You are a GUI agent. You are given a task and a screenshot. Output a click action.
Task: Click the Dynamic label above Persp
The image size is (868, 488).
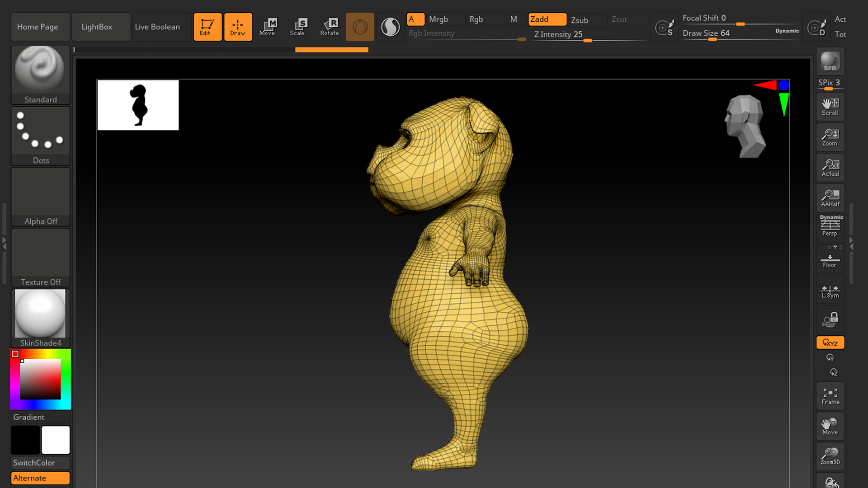(831, 217)
